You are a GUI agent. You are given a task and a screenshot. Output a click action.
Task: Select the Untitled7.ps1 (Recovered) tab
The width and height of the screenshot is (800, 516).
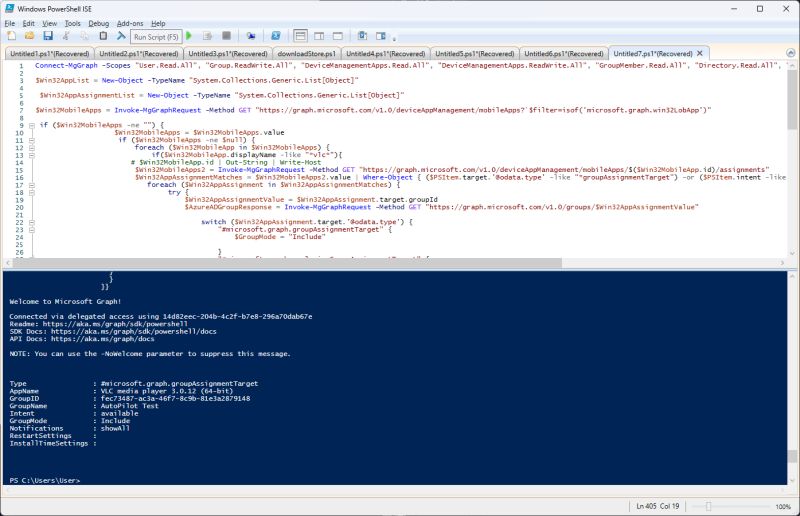[653, 54]
